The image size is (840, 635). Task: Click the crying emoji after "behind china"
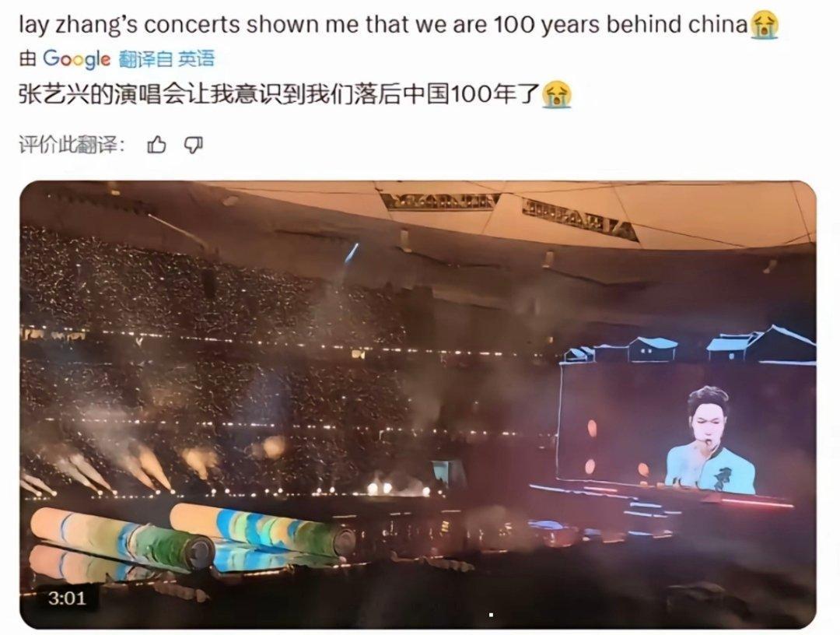764,26
